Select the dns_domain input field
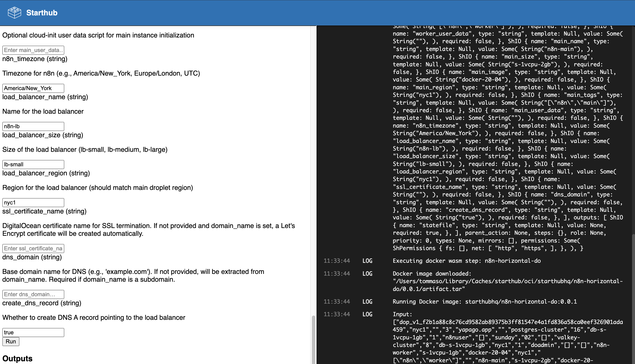 pos(33,294)
